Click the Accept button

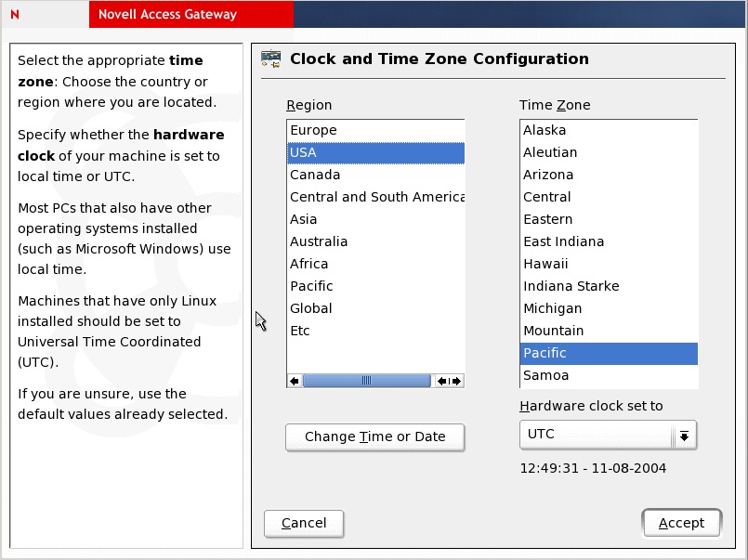[x=681, y=523]
